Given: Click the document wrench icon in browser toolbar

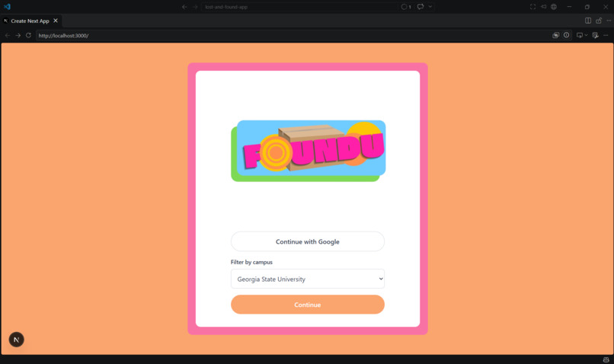Looking at the screenshot, I should point(596,35).
